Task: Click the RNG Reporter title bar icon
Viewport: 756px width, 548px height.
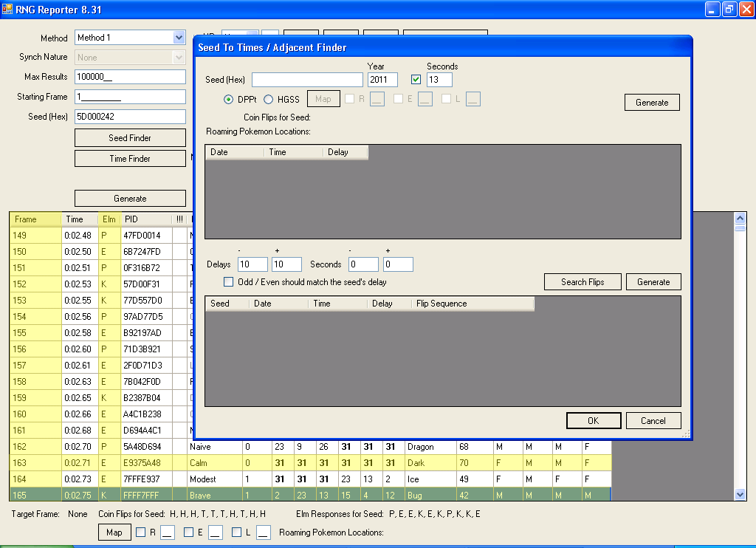Action: (7, 9)
